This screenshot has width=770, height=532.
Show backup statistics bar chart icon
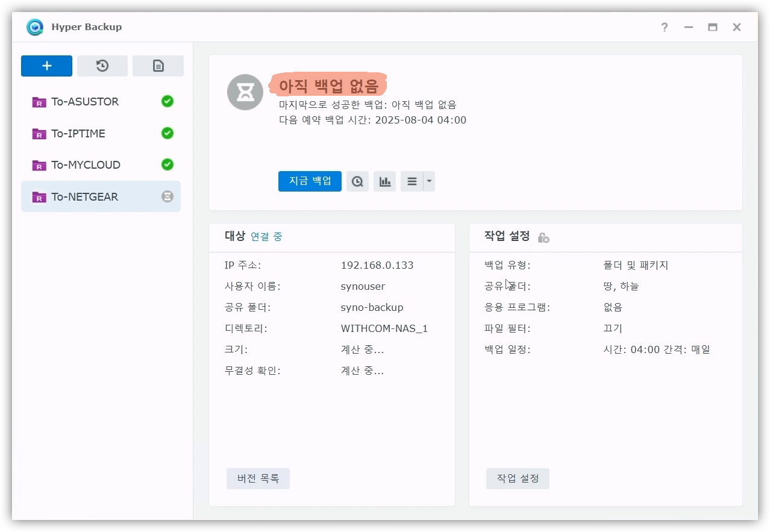(x=384, y=181)
